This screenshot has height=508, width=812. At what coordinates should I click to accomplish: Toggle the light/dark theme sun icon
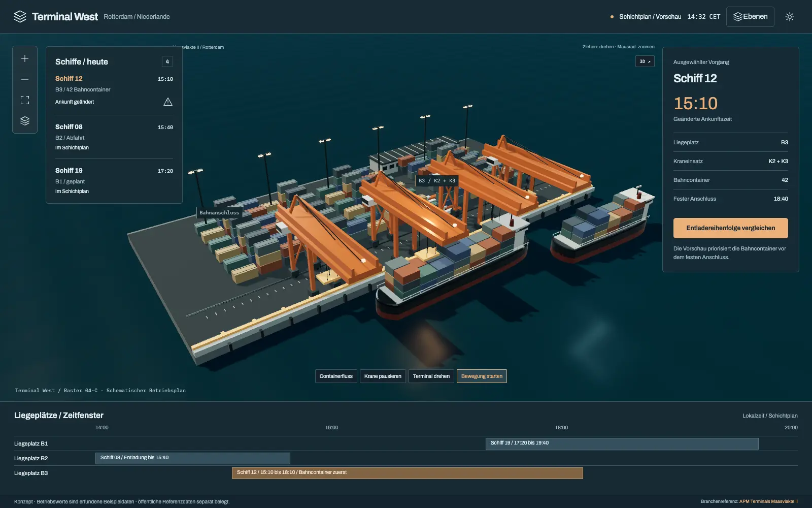point(790,17)
